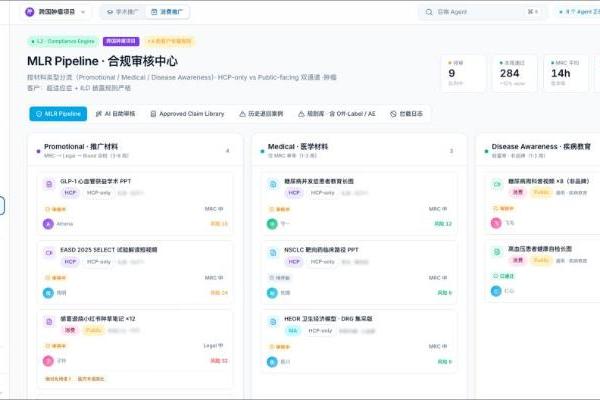Click the HCP tag on the GLP-1 card

(x=70, y=193)
